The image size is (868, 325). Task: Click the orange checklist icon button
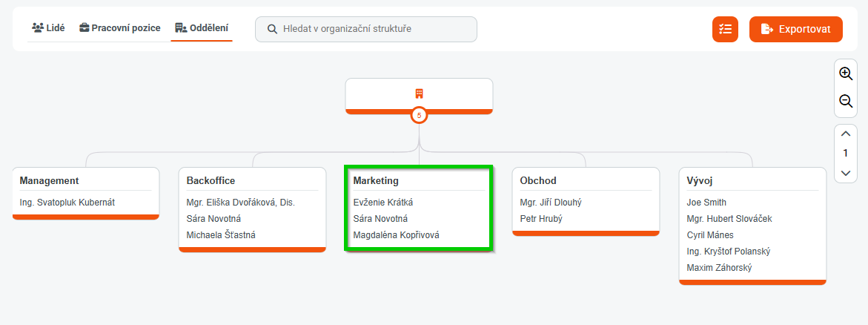pos(725,29)
